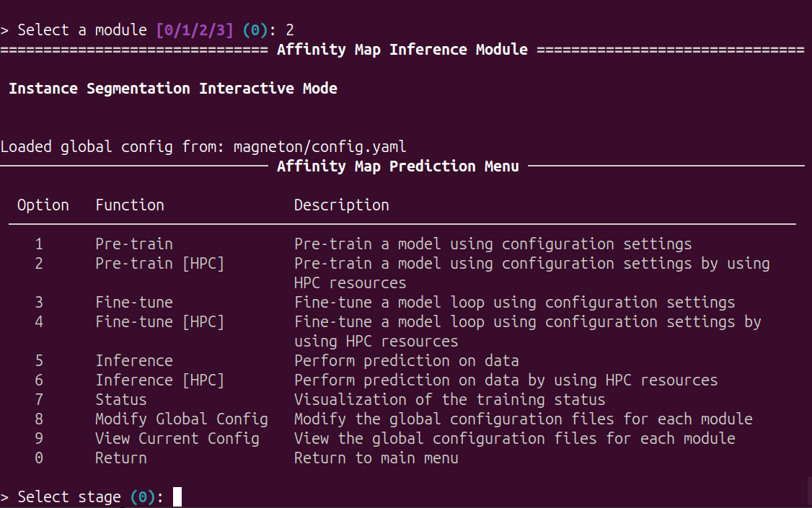812x508 pixels.
Task: Click the 'Description' column header
Action: tap(342, 206)
